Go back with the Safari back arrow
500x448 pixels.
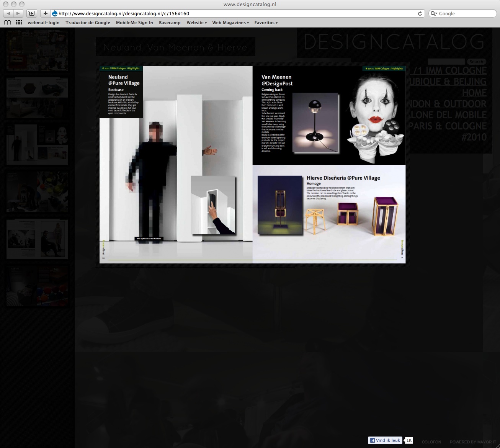click(8, 13)
